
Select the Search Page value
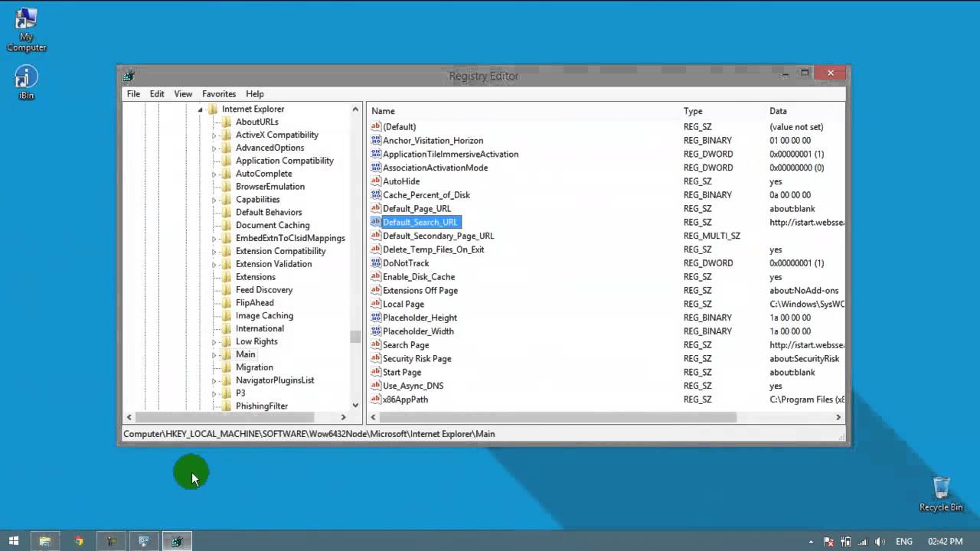point(406,345)
